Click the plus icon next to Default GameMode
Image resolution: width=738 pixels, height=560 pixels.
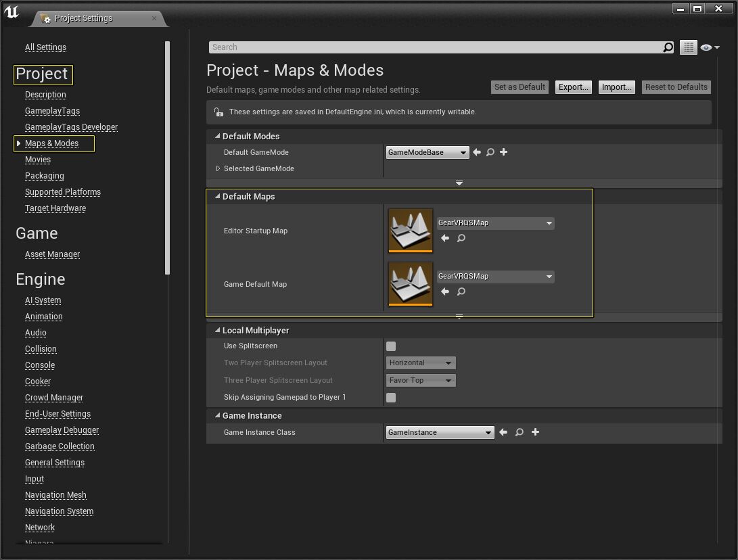503,152
